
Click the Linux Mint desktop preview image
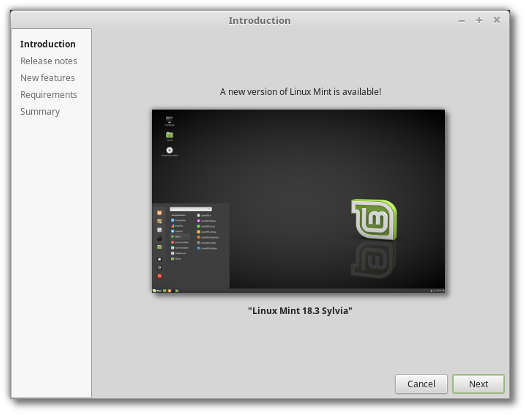tap(298, 201)
